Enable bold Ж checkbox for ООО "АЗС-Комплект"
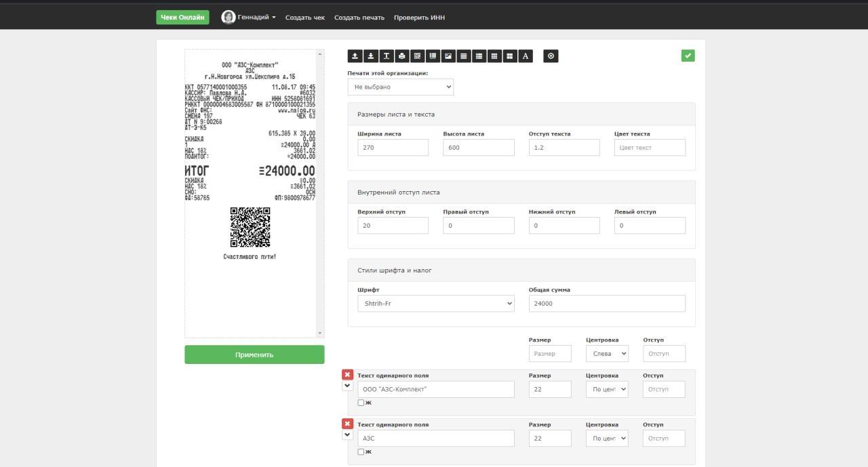The image size is (868, 467). click(361, 403)
